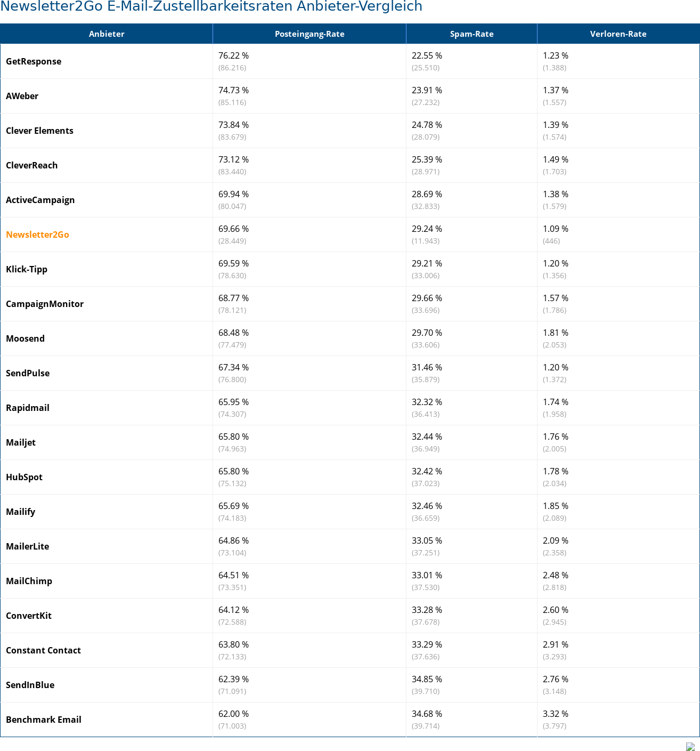This screenshot has width=700, height=751.
Task: Click Newsletter2Go's 29.24 % spam rate
Action: point(427,229)
